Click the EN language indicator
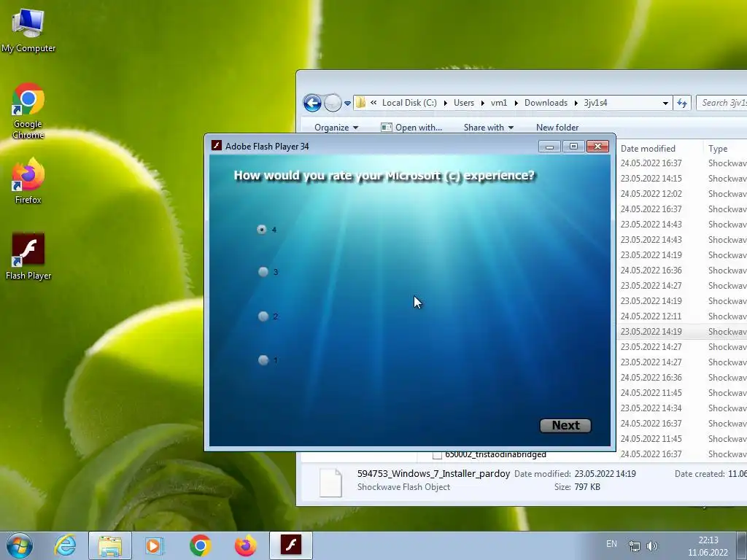The height and width of the screenshot is (560, 747). 612,544
